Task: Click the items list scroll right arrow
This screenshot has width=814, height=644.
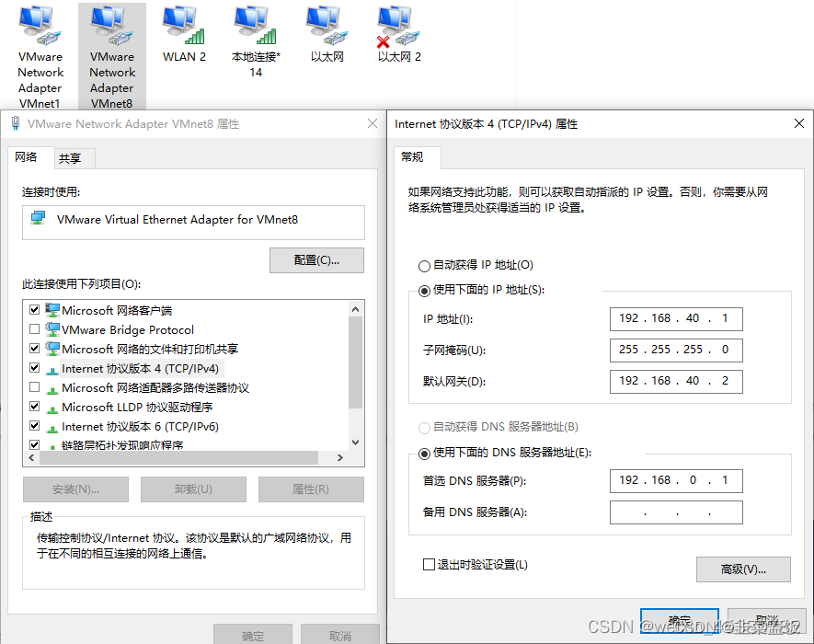Action: tap(340, 457)
